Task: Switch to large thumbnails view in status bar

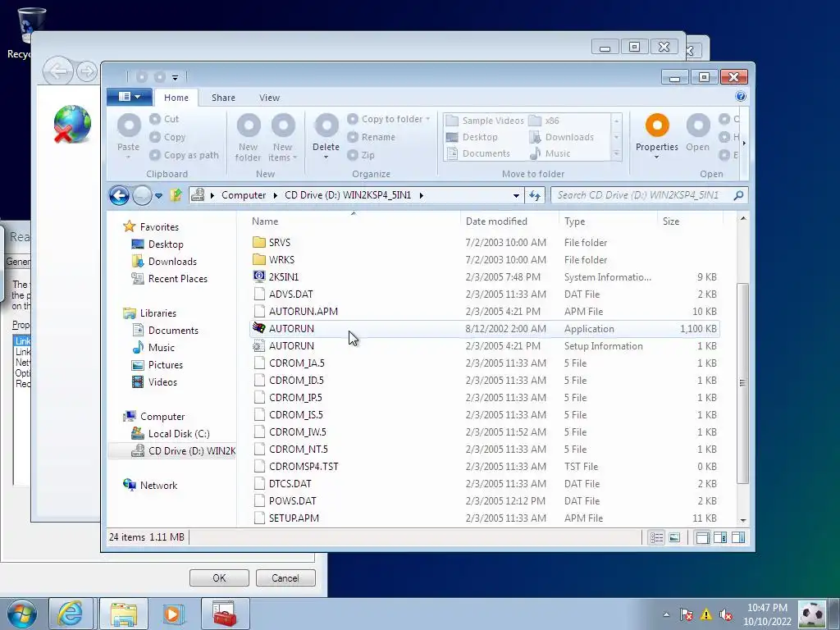Action: pyautogui.click(x=674, y=537)
